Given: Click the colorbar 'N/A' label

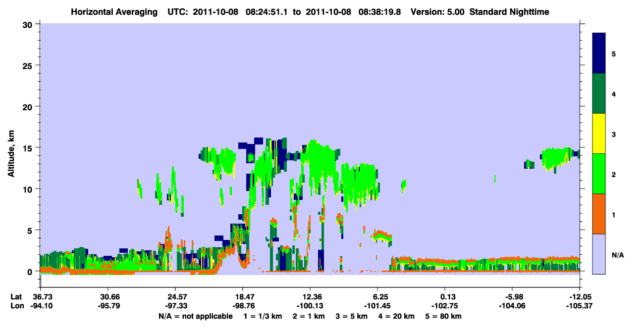Looking at the screenshot, I should pyautogui.click(x=618, y=255).
